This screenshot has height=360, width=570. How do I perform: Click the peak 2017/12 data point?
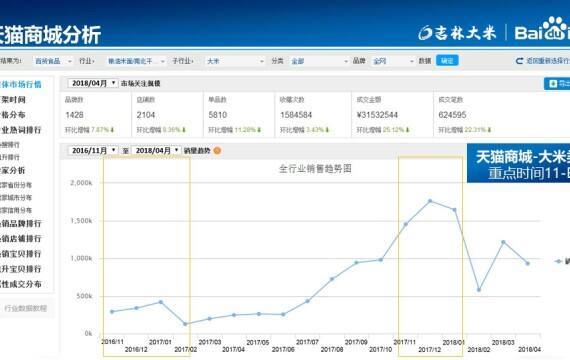click(x=430, y=201)
